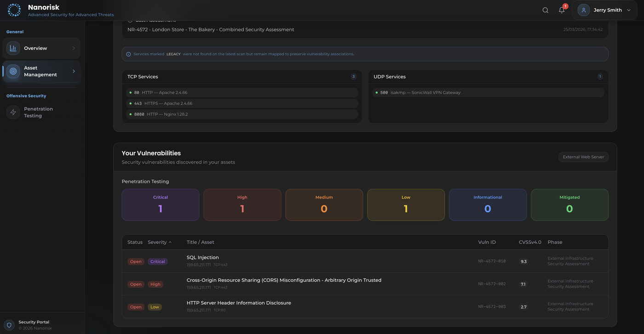Select the Overview menu item

click(x=35, y=48)
